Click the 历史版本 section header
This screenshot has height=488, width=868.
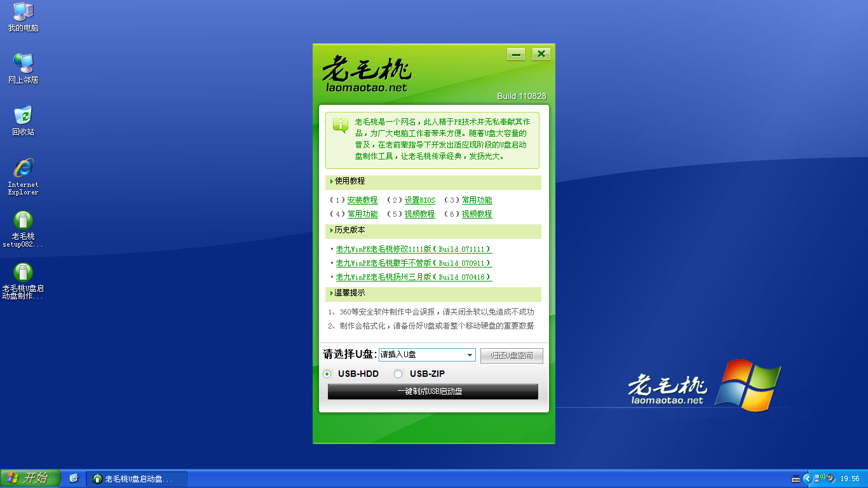coord(433,231)
